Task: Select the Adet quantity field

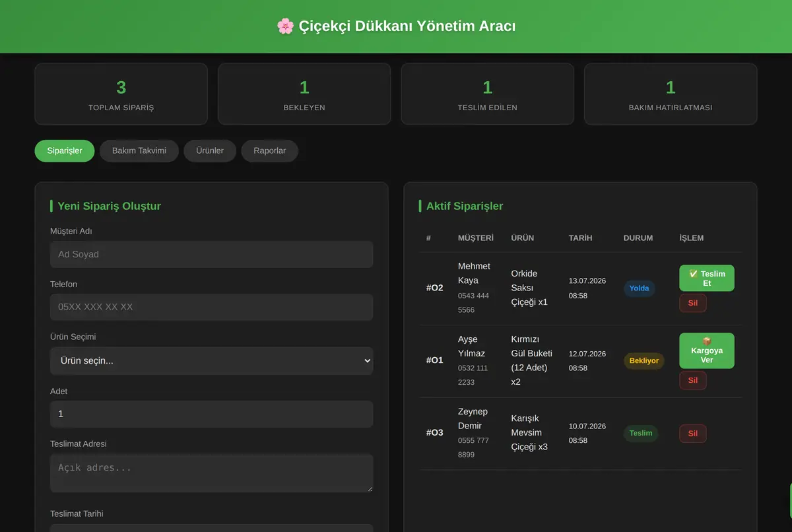Action: [x=211, y=414]
